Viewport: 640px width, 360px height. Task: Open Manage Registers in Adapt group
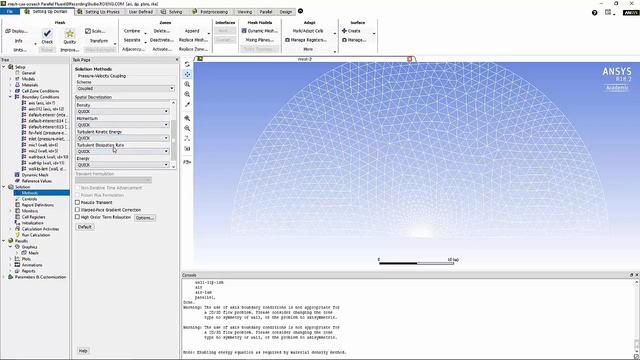pos(306,40)
